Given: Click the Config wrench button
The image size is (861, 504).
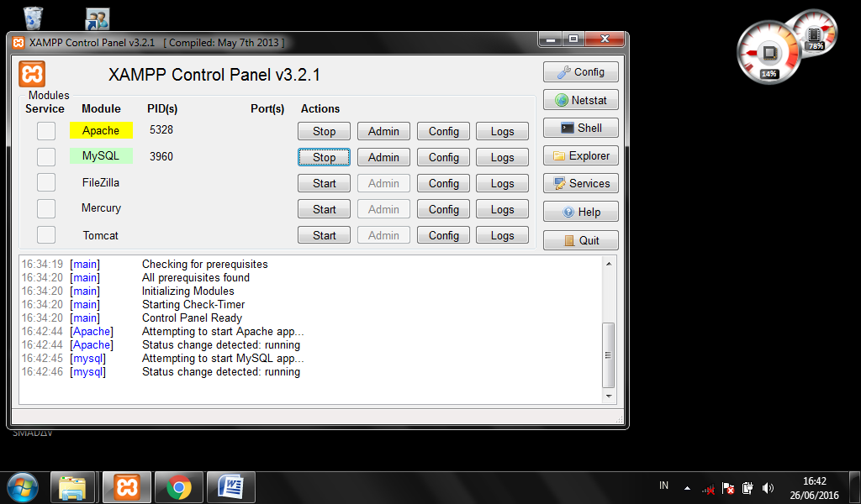Looking at the screenshot, I should [x=579, y=71].
